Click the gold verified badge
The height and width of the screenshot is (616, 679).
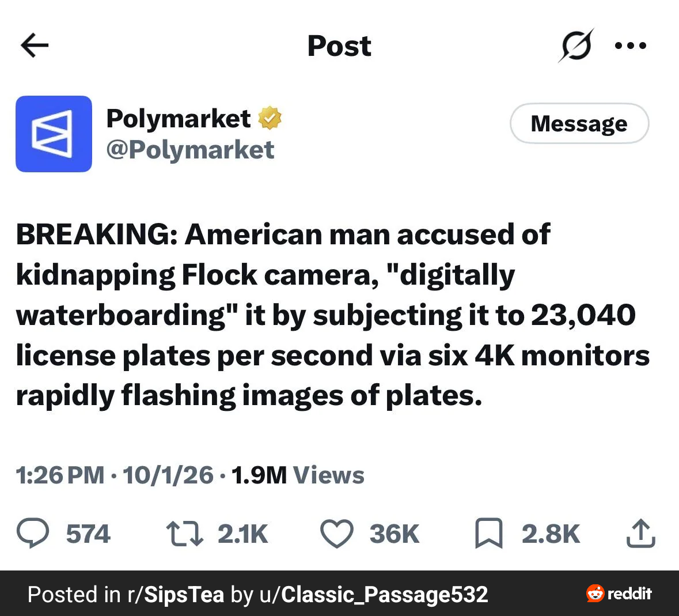click(x=270, y=118)
